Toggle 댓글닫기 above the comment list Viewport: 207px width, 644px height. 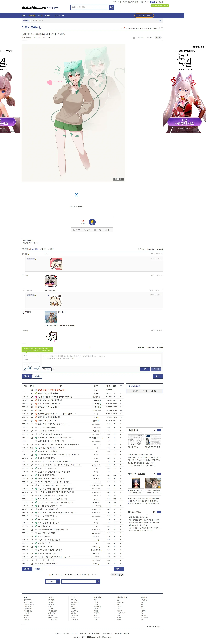(151, 249)
